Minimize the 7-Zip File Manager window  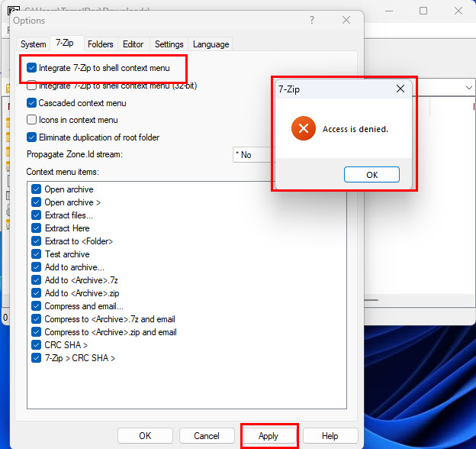pyautogui.click(x=389, y=11)
